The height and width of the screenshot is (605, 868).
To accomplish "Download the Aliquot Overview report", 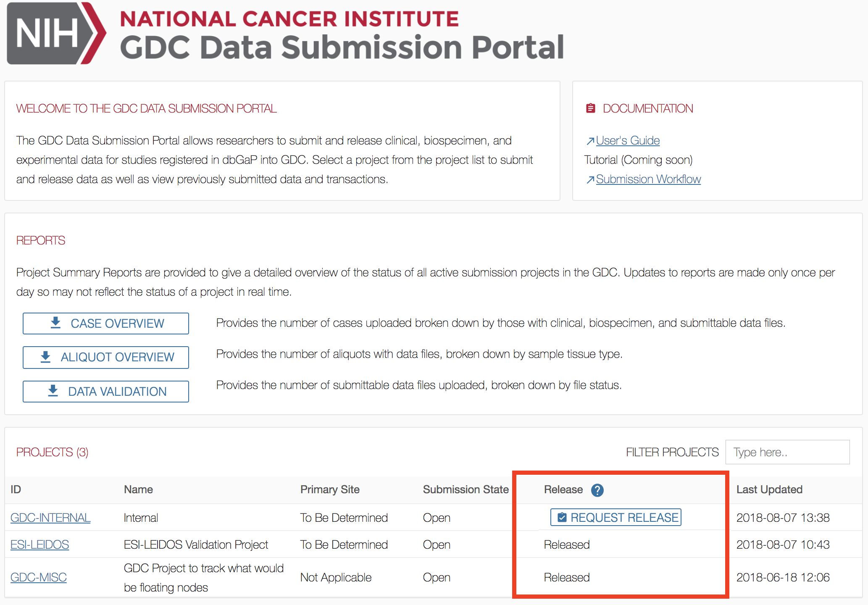I will 106,357.
